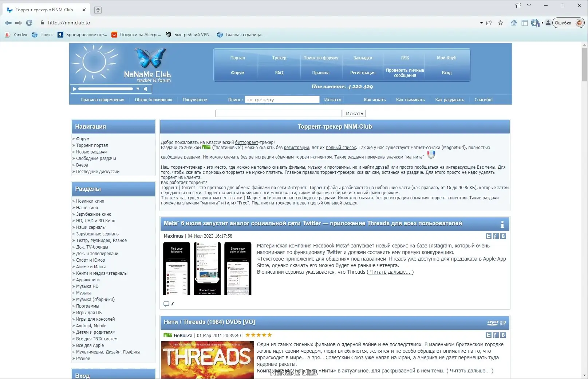The width and height of the screenshot is (588, 379).
Task: Share the Нити / Threads torrent on VK
Action: click(x=503, y=335)
